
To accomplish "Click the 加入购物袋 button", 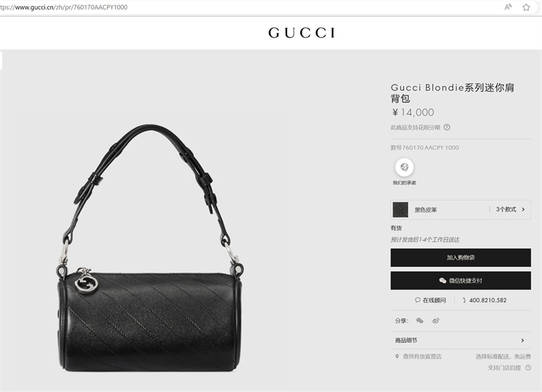I will point(461,258).
